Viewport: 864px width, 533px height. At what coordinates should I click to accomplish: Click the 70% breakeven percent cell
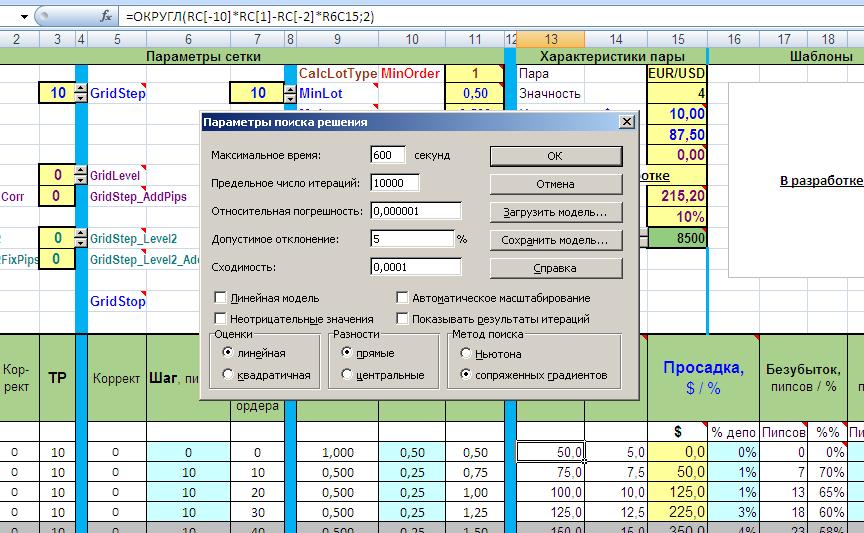click(827, 472)
